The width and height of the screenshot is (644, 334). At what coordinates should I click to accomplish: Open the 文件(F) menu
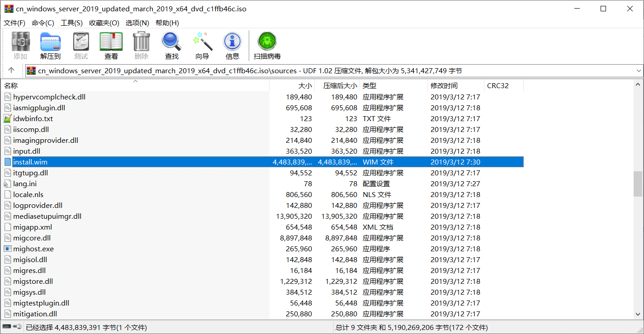[14, 23]
